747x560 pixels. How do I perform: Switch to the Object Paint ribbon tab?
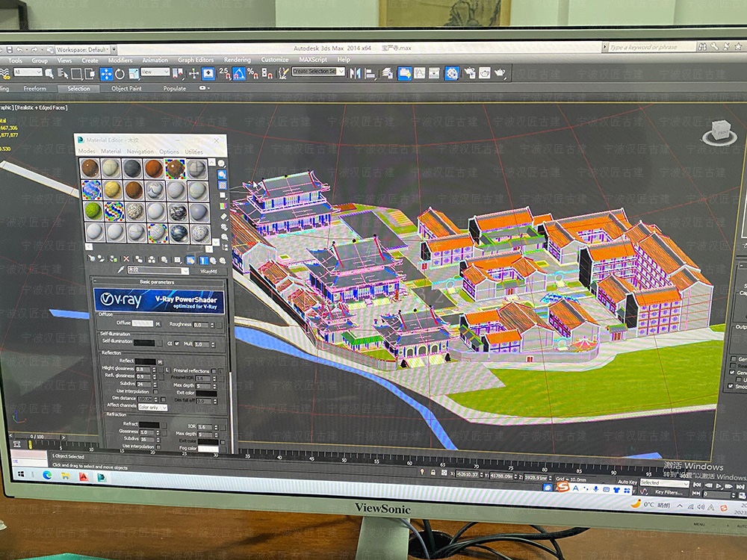click(x=126, y=88)
